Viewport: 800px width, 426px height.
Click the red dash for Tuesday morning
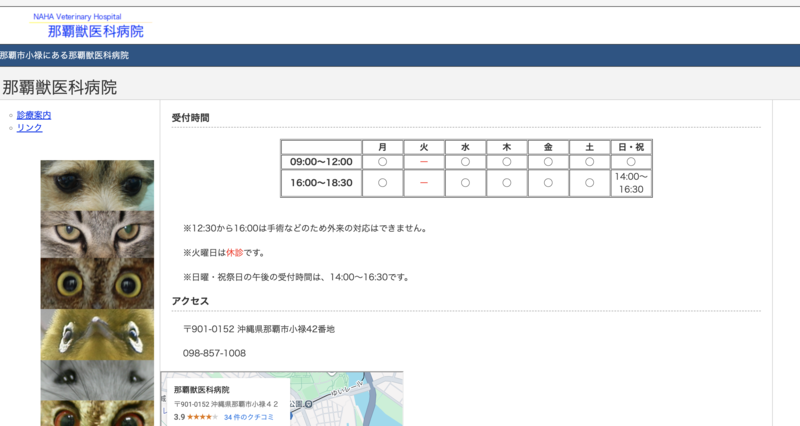424,162
